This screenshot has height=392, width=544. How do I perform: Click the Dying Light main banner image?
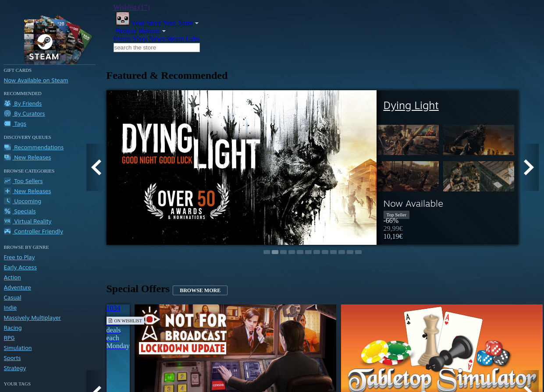point(242,167)
